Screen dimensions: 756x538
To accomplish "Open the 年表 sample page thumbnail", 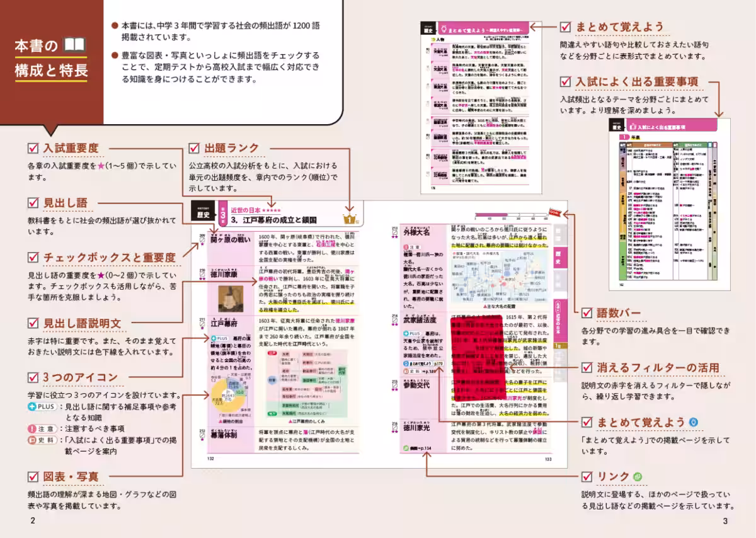I will (x=670, y=203).
